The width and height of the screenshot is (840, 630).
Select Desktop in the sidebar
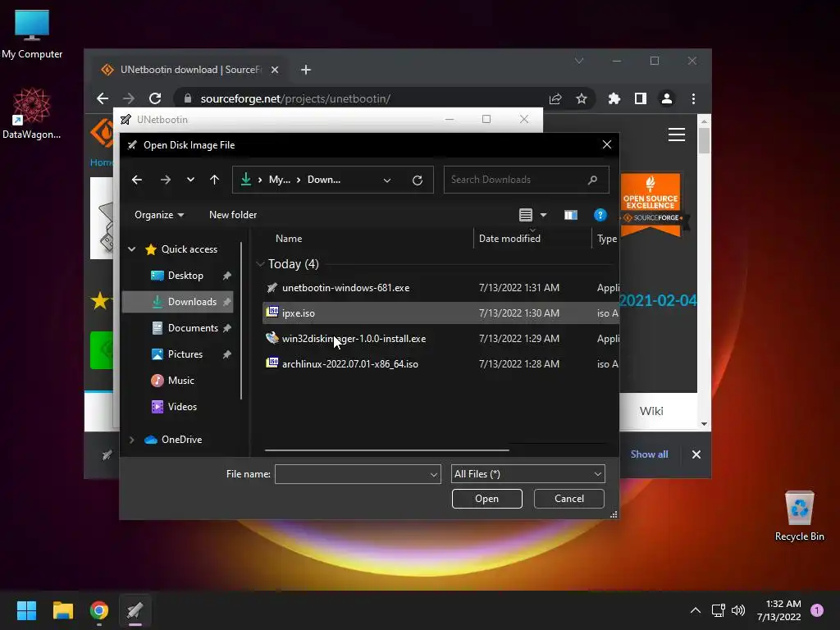(185, 276)
